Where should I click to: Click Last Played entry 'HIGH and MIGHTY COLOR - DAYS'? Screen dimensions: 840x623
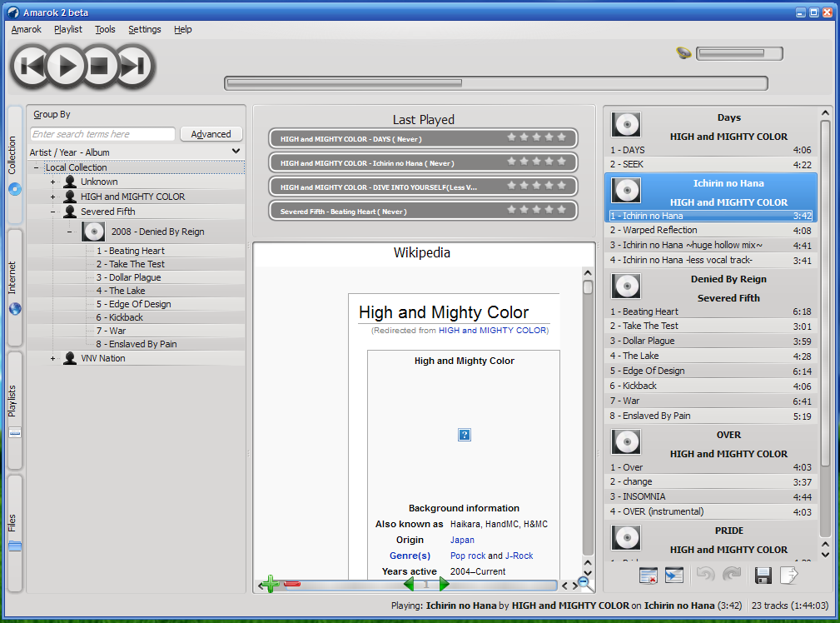tap(423, 139)
